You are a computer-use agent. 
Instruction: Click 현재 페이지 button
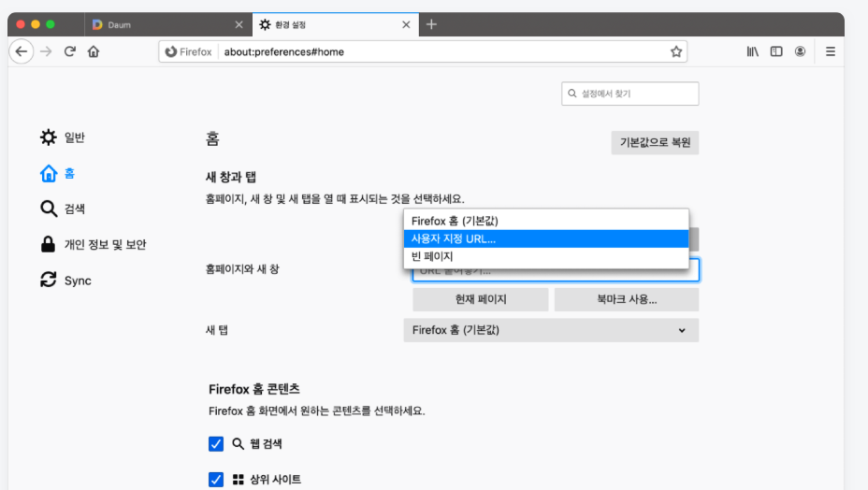[x=481, y=299]
